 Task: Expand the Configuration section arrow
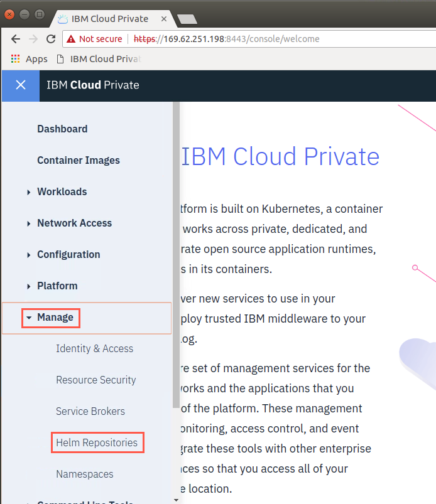[29, 255]
